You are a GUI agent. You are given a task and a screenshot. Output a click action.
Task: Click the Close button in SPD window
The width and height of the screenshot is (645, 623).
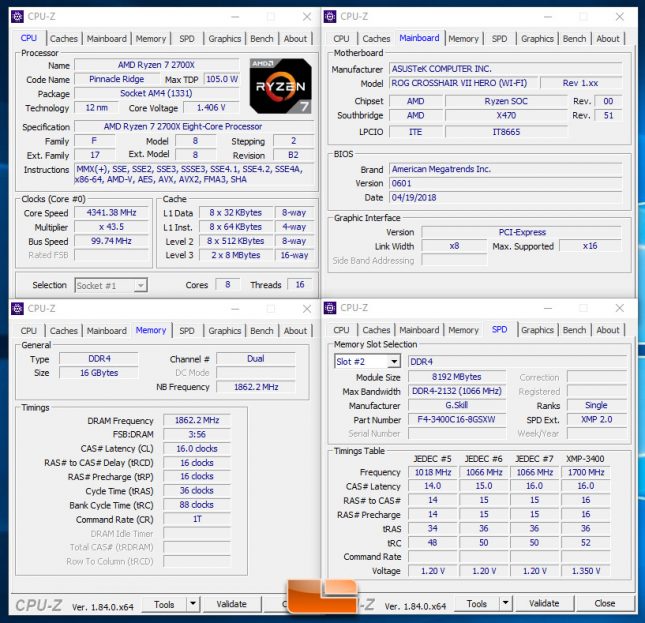(605, 603)
